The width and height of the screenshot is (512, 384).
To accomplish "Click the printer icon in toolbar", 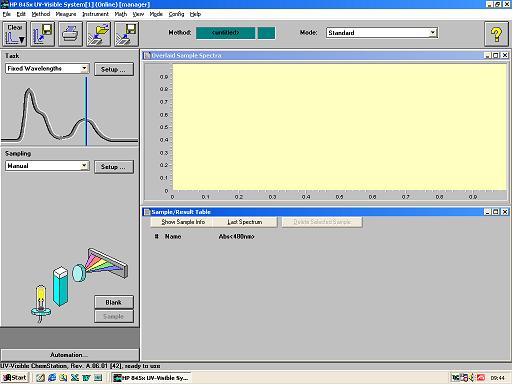I will (70, 34).
